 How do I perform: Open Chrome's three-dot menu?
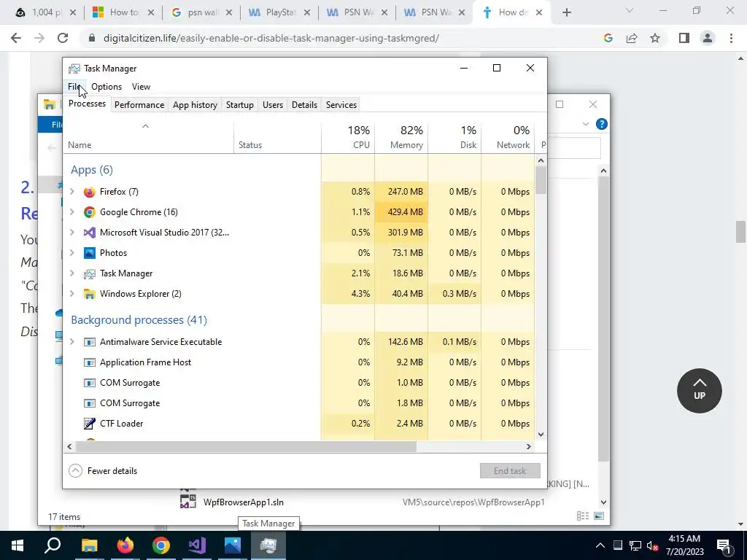[x=731, y=38]
